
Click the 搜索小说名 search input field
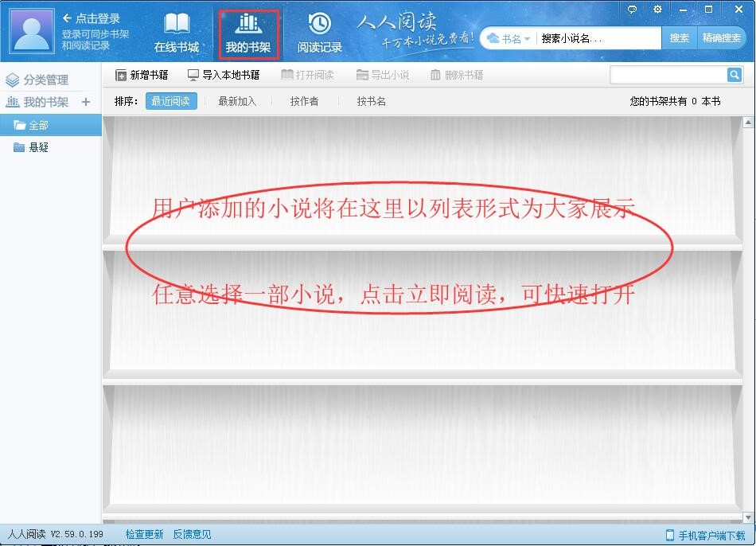point(599,38)
